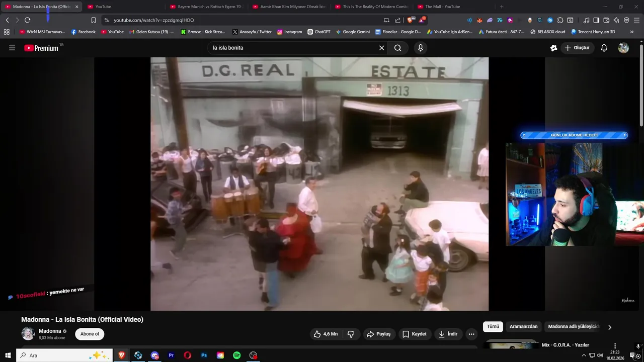The height and width of the screenshot is (362, 644).
Task: Click the magnifier search button
Action: [397, 48]
